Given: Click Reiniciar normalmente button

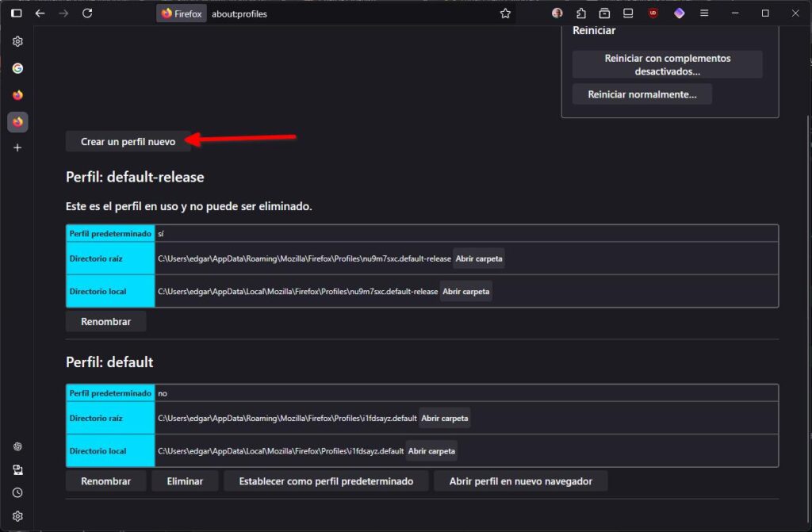Looking at the screenshot, I should [x=642, y=94].
